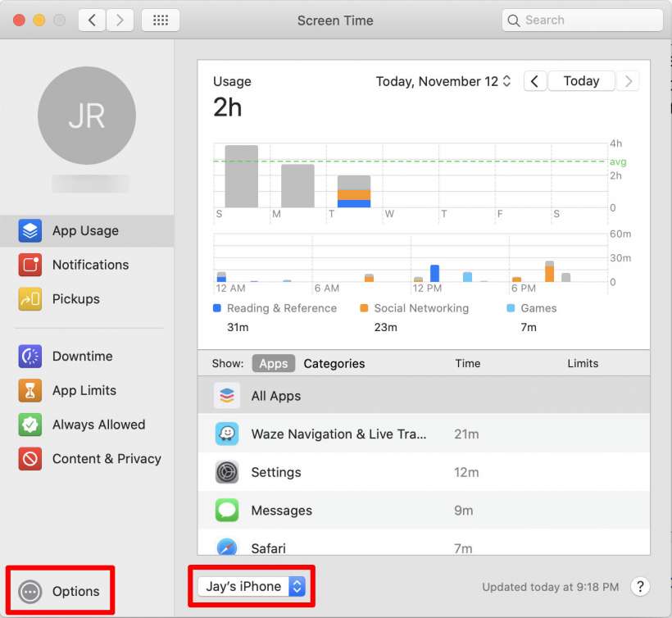672x618 pixels.
Task: Click the Settings gear app icon
Action: pyautogui.click(x=227, y=472)
